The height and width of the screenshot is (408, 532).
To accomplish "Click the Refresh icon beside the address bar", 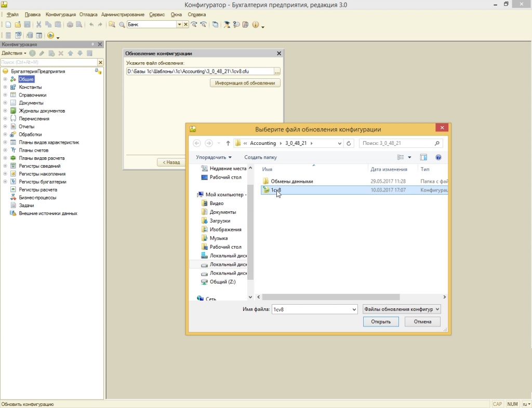I will click(x=349, y=143).
